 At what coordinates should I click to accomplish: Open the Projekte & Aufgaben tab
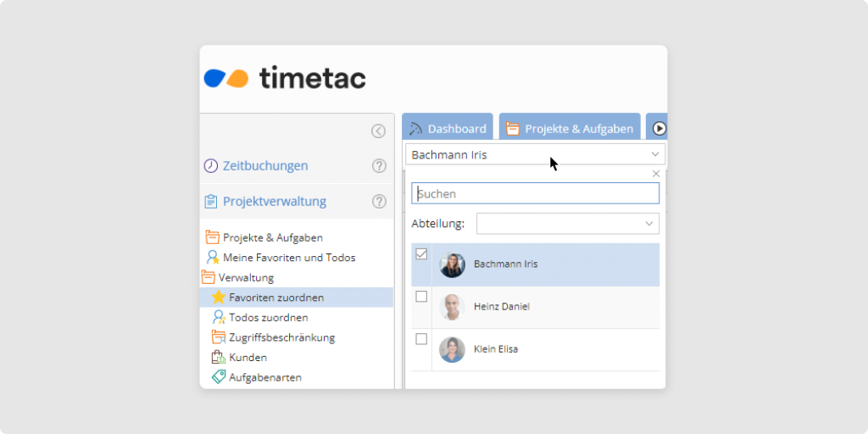pos(570,129)
